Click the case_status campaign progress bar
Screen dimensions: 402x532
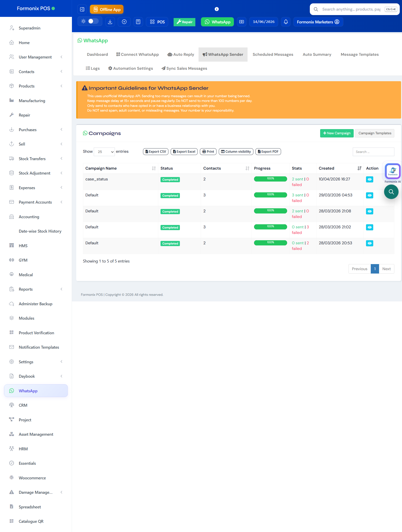click(x=270, y=179)
